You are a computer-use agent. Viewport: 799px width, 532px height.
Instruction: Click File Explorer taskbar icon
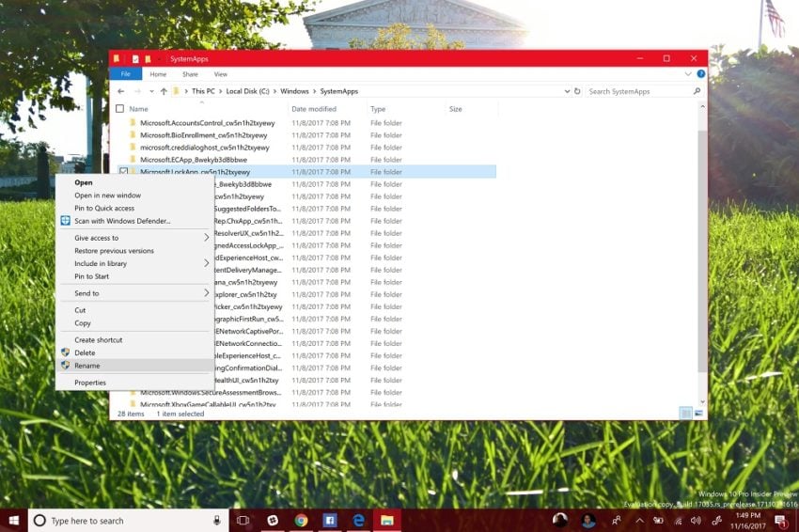pos(387,521)
